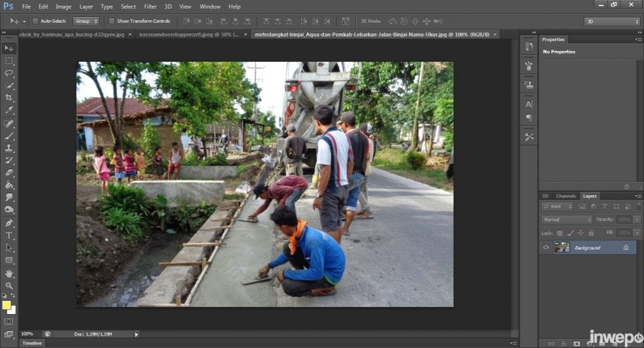Click the yellow foreground color swatch
Image resolution: width=644 pixels, height=348 pixels.
coord(7,305)
